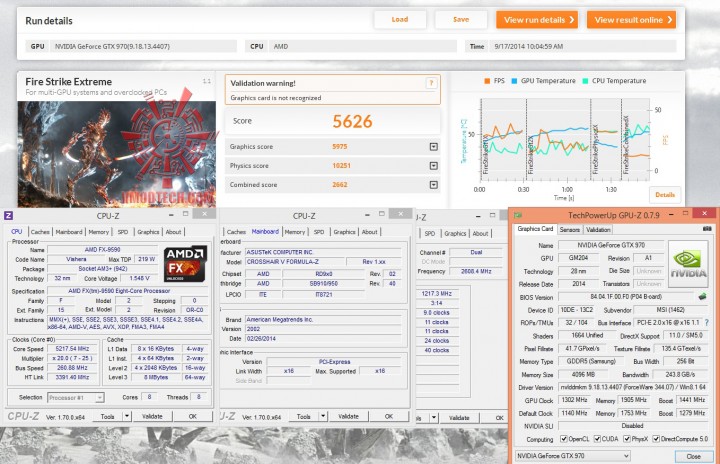Open SPD tab in the CPU tab's CPU-Z window
This screenshot has height=464, width=720.
point(123,232)
